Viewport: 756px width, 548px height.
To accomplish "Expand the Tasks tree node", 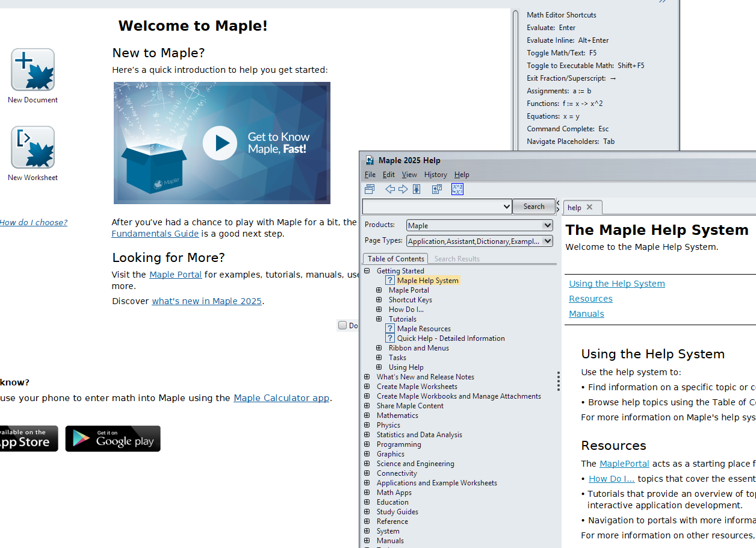I will [x=379, y=358].
